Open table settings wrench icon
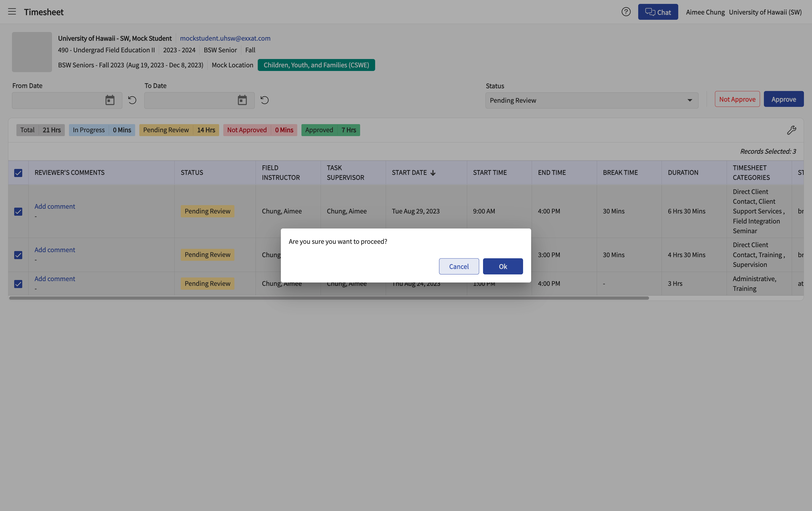812x511 pixels. point(791,130)
